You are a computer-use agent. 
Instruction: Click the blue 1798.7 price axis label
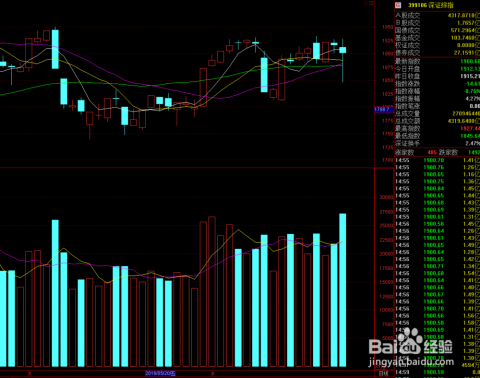(x=384, y=109)
